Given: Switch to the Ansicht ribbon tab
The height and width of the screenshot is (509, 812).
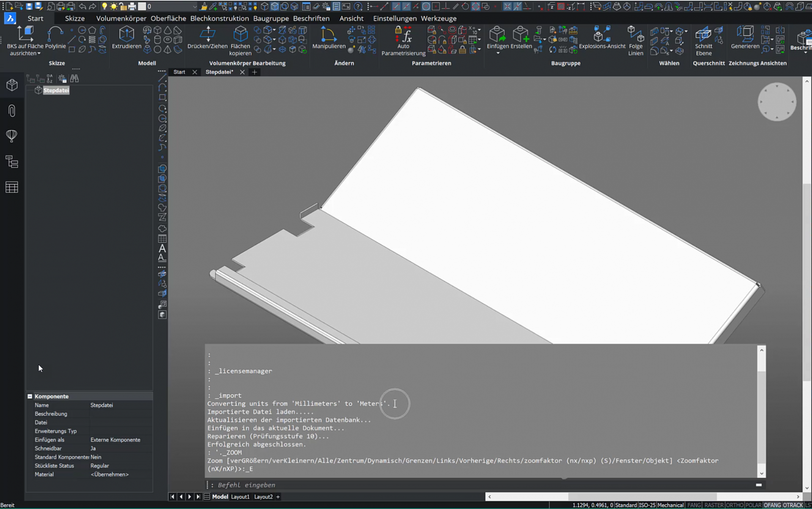Looking at the screenshot, I should [x=351, y=18].
